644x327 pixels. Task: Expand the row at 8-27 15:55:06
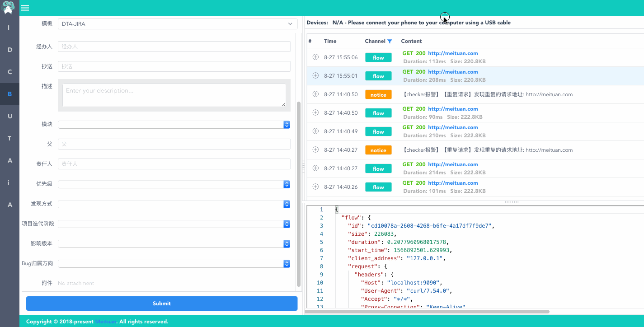pyautogui.click(x=315, y=57)
